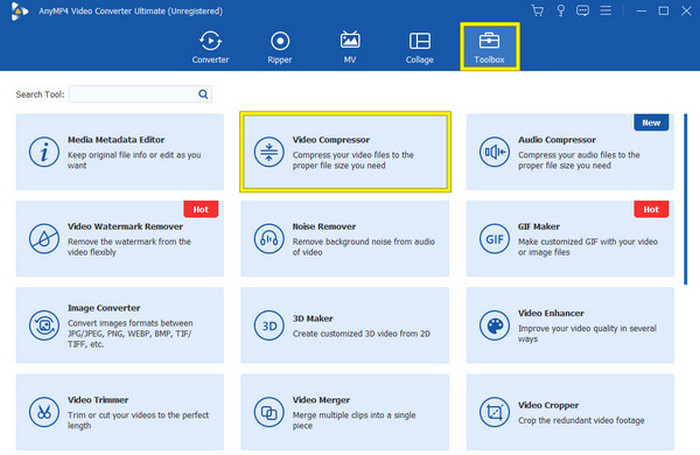Click the Video Enhancer palette icon
Screen dimensions: 700x455
coord(494,326)
